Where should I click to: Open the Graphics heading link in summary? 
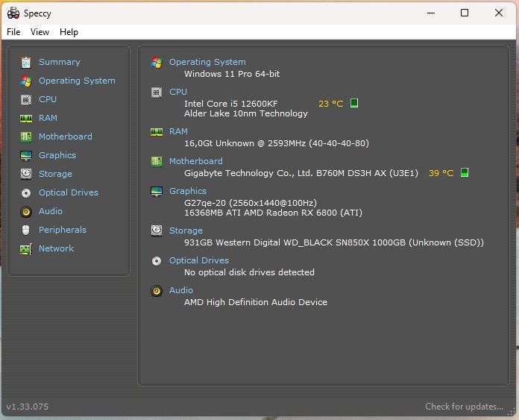pyautogui.click(x=188, y=191)
